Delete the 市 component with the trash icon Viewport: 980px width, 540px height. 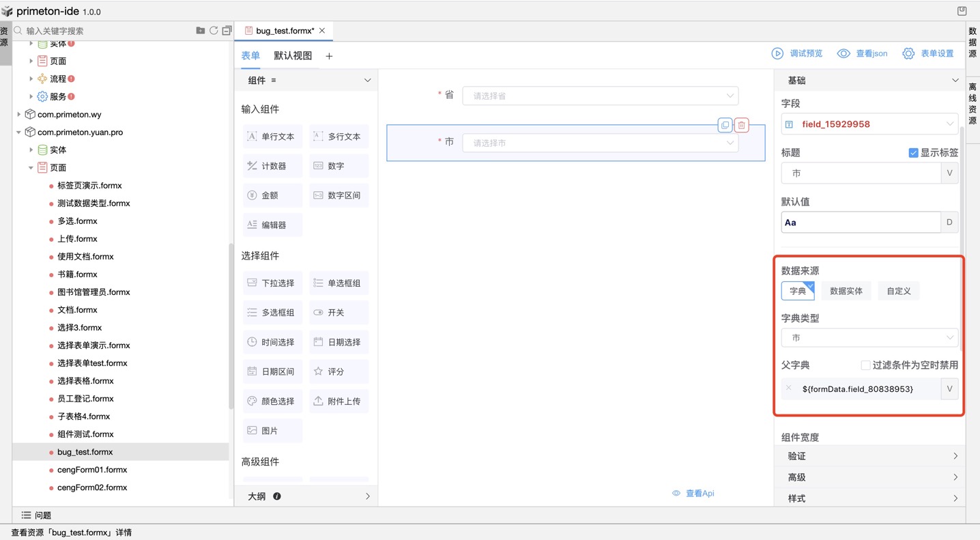pos(741,125)
